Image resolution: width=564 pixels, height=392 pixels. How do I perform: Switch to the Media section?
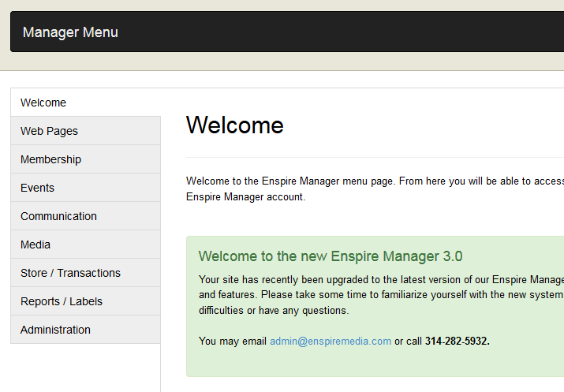[x=86, y=245]
